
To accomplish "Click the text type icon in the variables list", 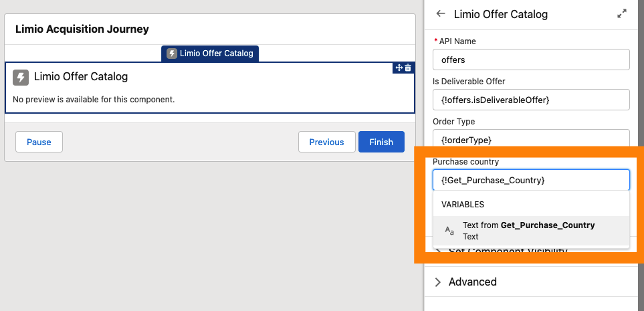I will 450,231.
